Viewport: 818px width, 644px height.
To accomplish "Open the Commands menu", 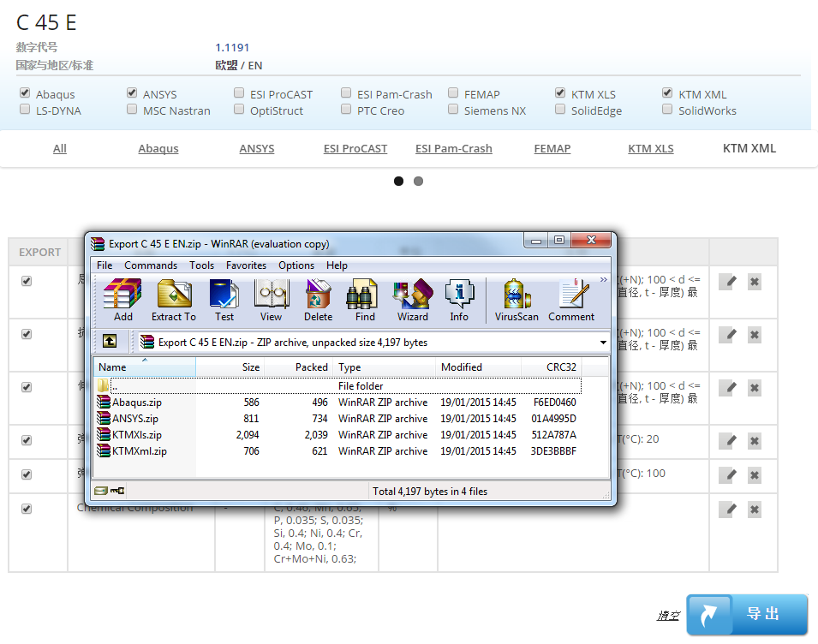I will point(151,265).
